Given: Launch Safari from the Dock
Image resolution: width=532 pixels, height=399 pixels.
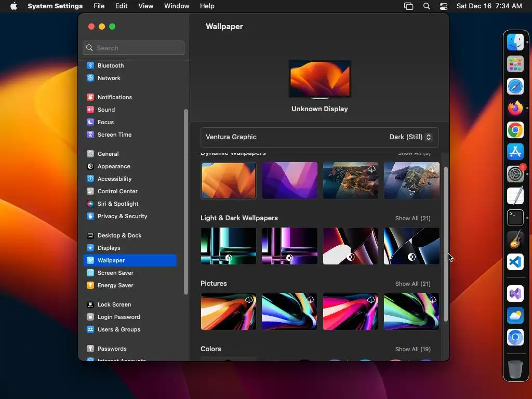Looking at the screenshot, I should tap(515, 86).
